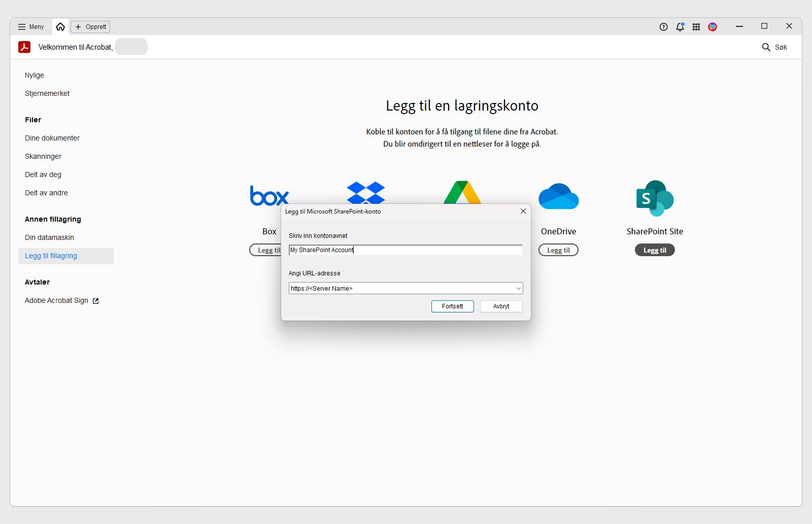The image size is (812, 524).
Task: Select Stjernemerket in the sidebar
Action: click(x=47, y=93)
